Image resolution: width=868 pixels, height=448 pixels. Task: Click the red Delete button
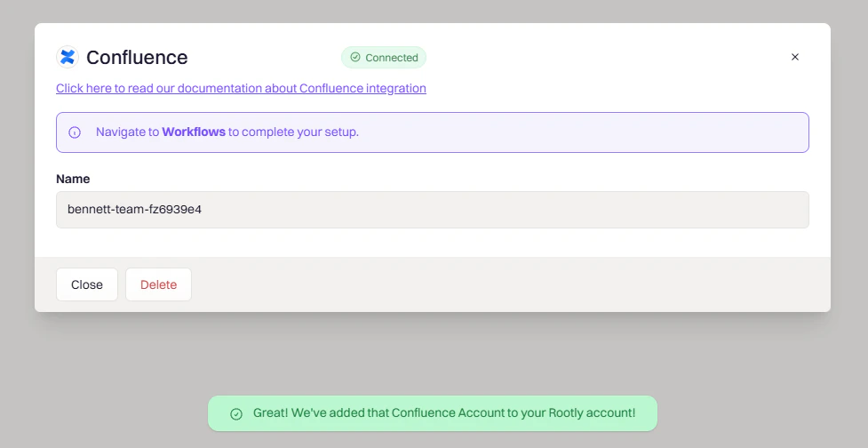tap(158, 284)
